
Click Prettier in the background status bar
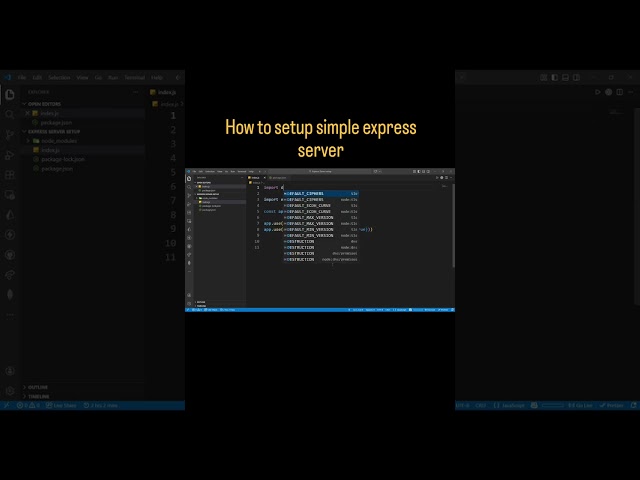pyautogui.click(x=611, y=405)
